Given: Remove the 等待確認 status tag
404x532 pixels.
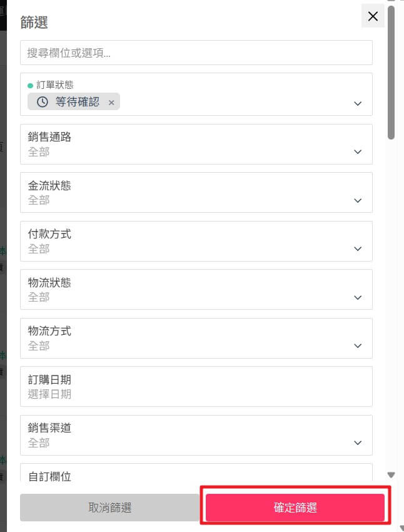Looking at the screenshot, I should coord(111,102).
